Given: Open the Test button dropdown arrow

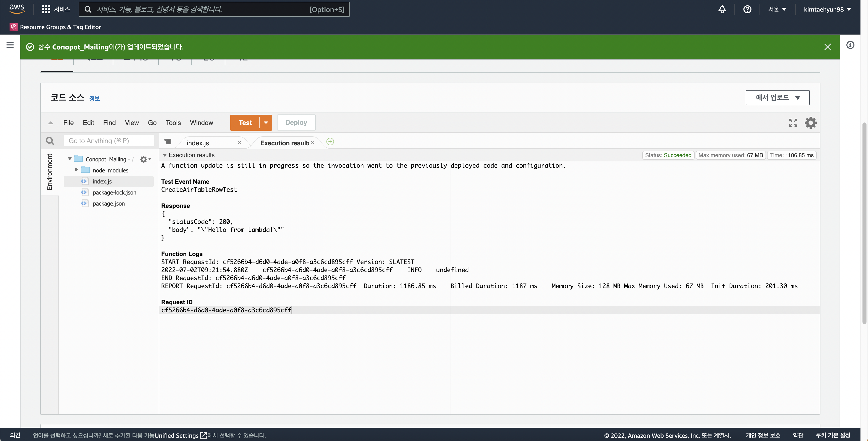Looking at the screenshot, I should click(266, 122).
